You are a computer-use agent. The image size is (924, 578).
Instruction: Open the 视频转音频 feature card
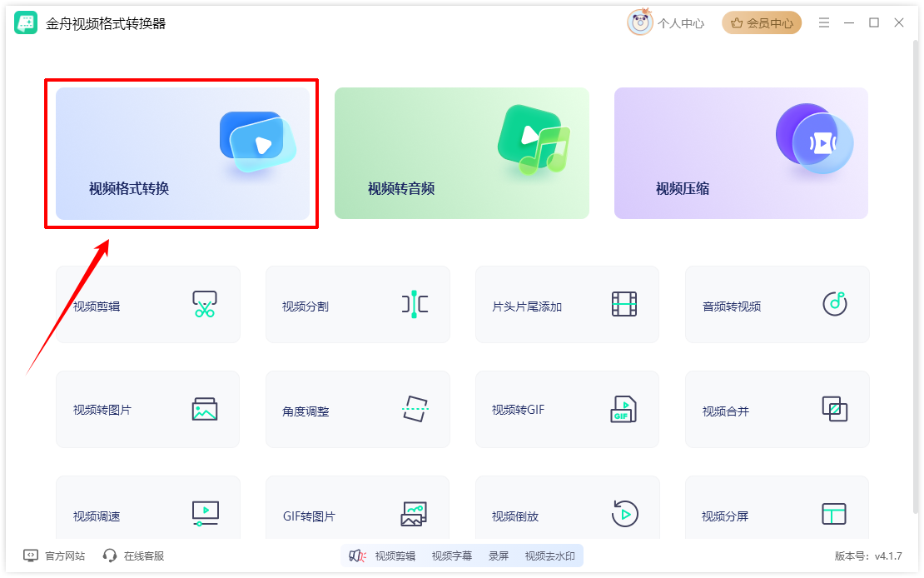point(461,153)
